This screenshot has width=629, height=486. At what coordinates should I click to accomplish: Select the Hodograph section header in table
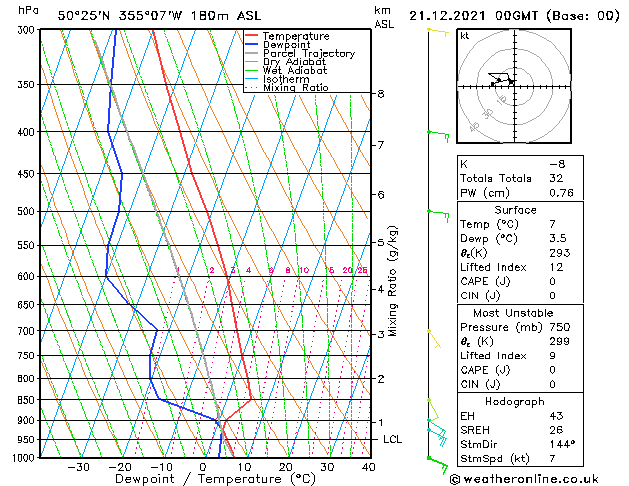[x=515, y=401]
